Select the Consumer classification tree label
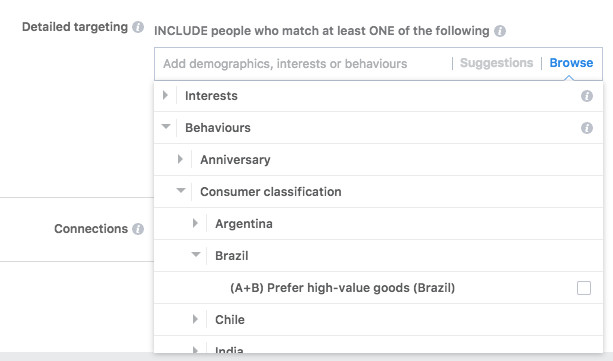 coord(271,192)
